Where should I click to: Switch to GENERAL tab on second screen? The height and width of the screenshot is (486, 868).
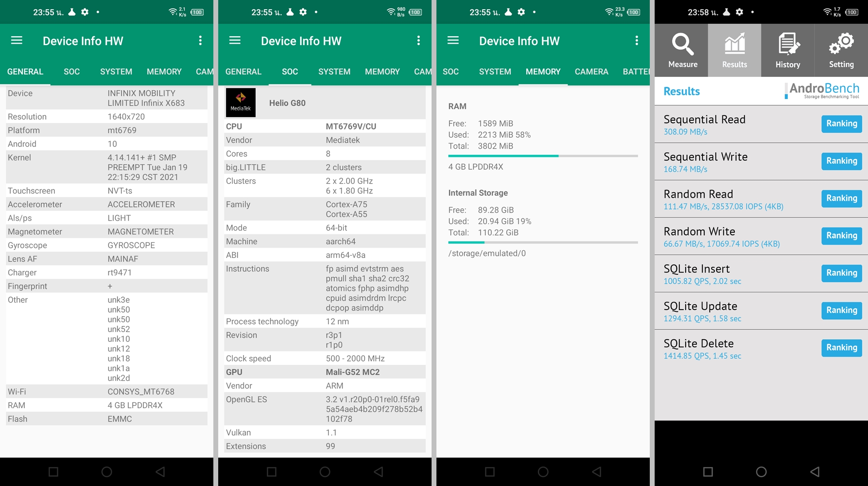(243, 72)
